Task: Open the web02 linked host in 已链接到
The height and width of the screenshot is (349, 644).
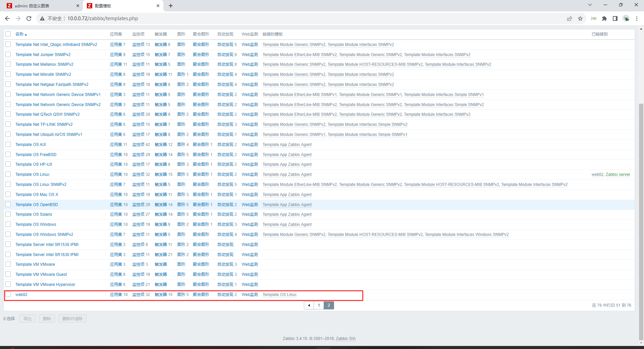Action: (x=597, y=174)
